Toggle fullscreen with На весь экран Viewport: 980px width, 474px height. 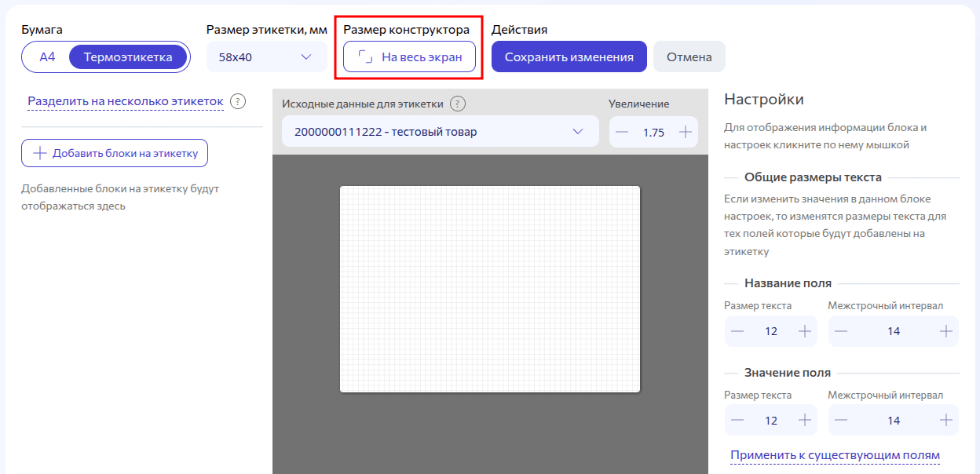point(409,57)
